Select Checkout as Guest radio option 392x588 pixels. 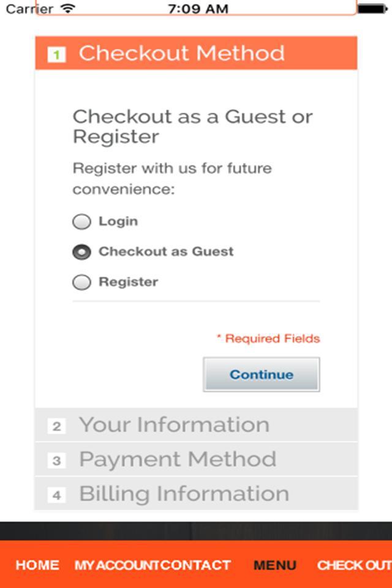click(81, 252)
